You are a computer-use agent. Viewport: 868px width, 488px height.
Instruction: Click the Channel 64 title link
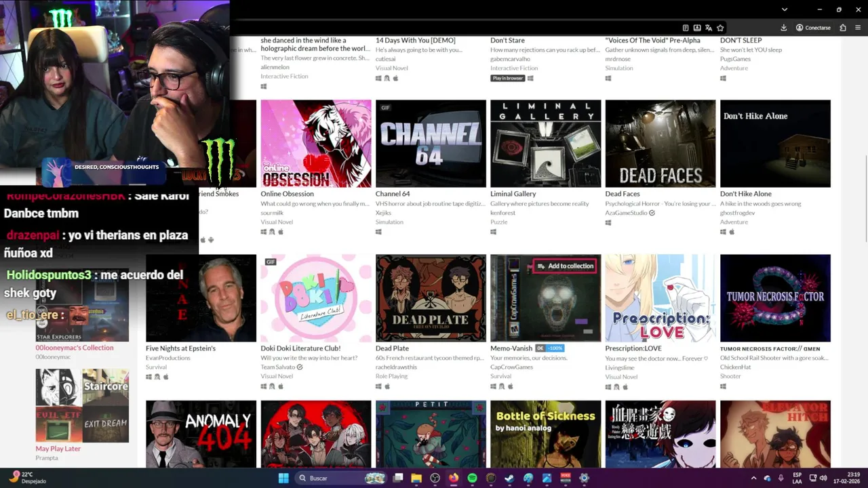click(393, 194)
